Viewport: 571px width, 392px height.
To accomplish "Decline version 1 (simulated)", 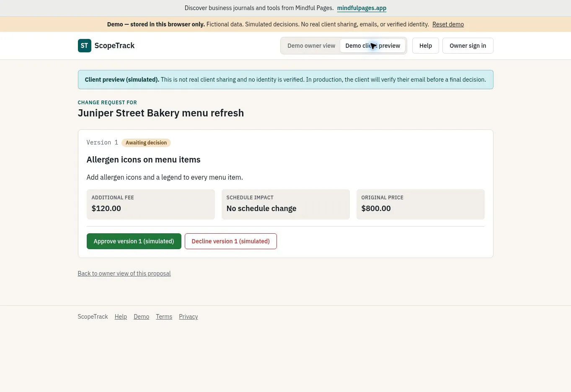I will (x=231, y=241).
